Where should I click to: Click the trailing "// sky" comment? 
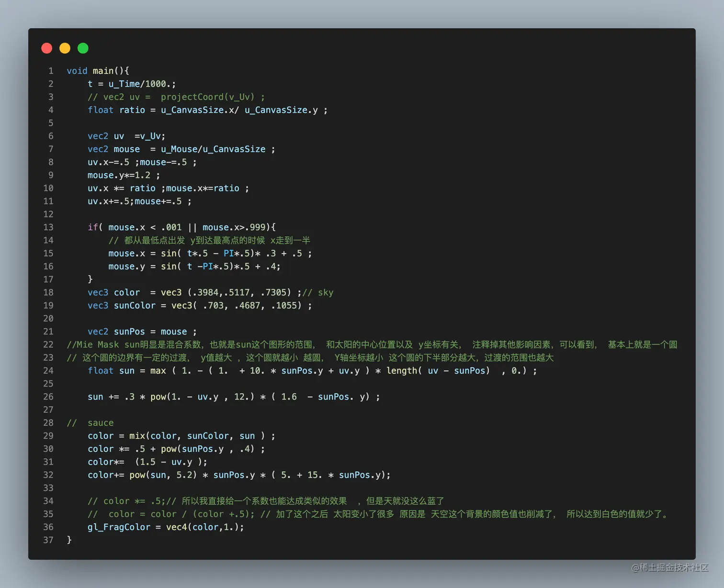[x=318, y=292]
